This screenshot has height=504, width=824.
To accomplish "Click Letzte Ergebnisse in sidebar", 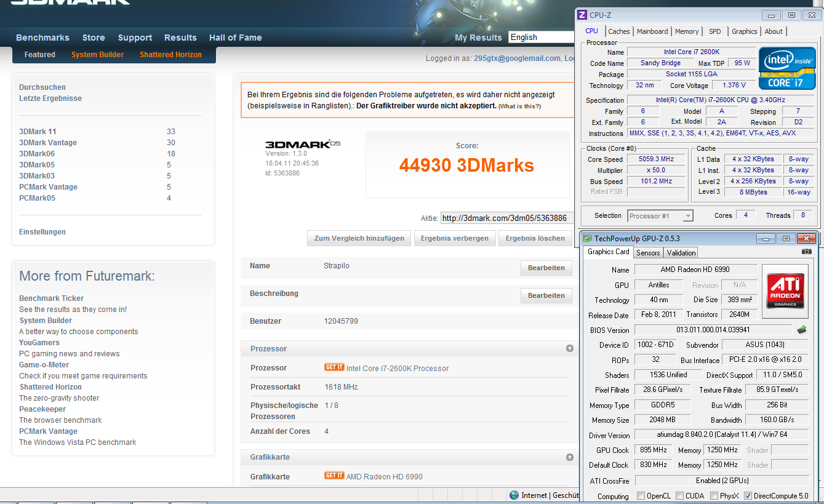I will coord(50,98).
